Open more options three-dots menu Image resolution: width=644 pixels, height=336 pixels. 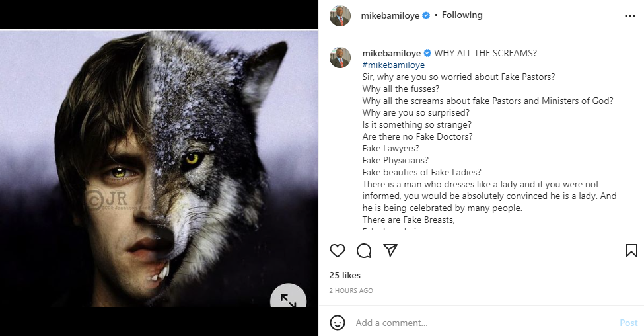point(629,16)
